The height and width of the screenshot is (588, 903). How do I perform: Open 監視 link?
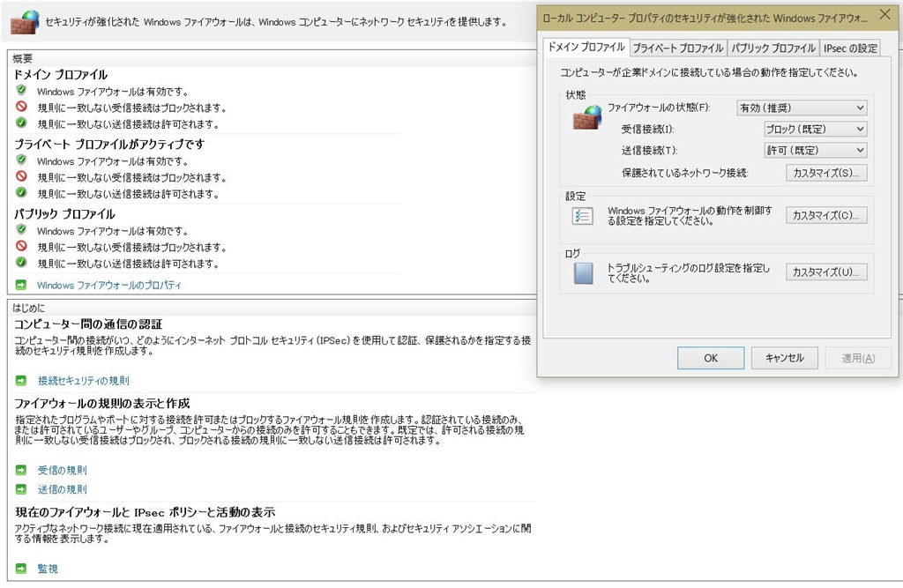(x=48, y=569)
